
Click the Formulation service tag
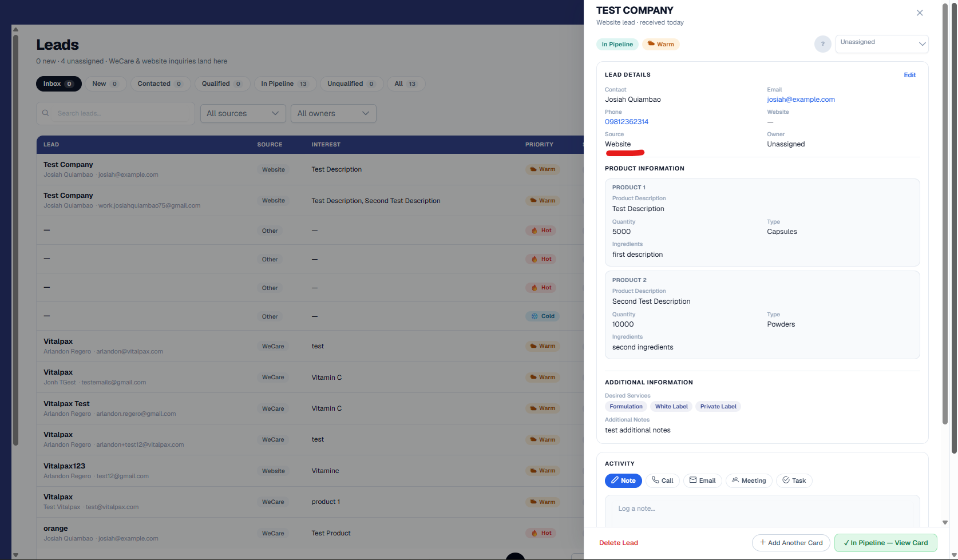(626, 407)
